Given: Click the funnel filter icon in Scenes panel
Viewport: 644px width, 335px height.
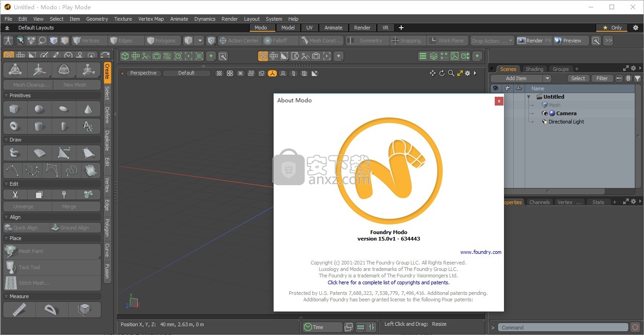Looking at the screenshot, I should tap(638, 78).
